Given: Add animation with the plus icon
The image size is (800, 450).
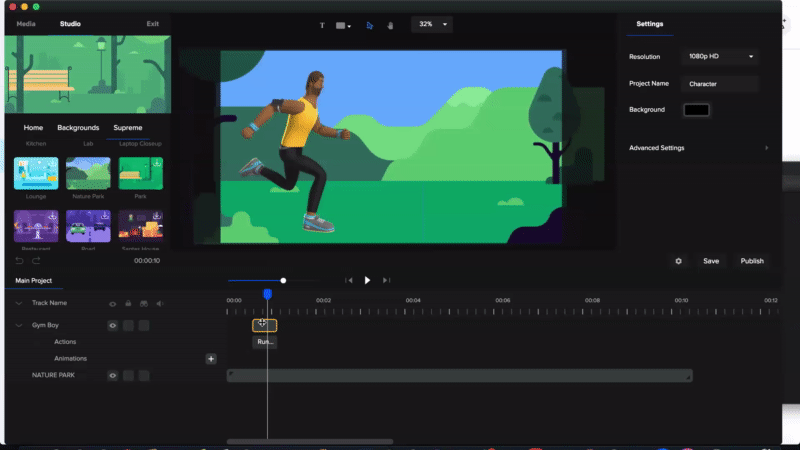Looking at the screenshot, I should click(211, 358).
